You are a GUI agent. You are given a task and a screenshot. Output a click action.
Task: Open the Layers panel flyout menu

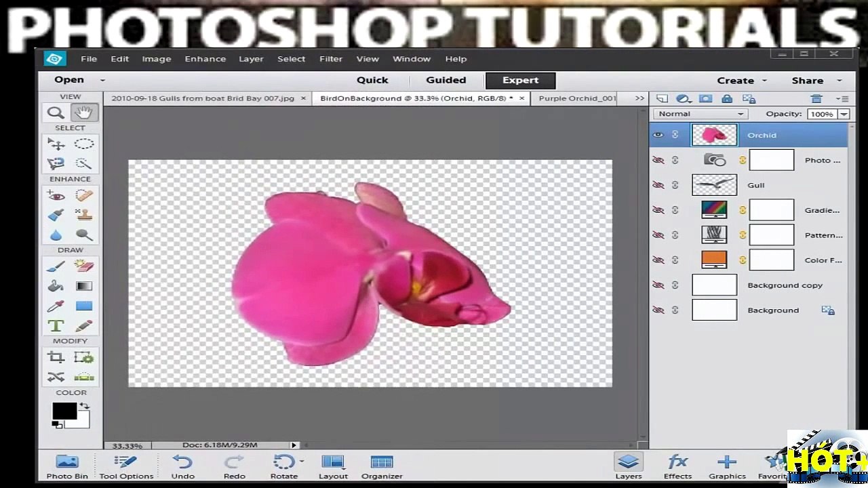click(x=842, y=99)
